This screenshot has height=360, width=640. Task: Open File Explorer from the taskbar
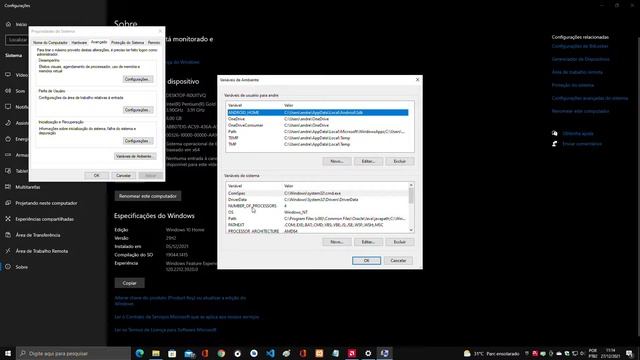point(156,353)
